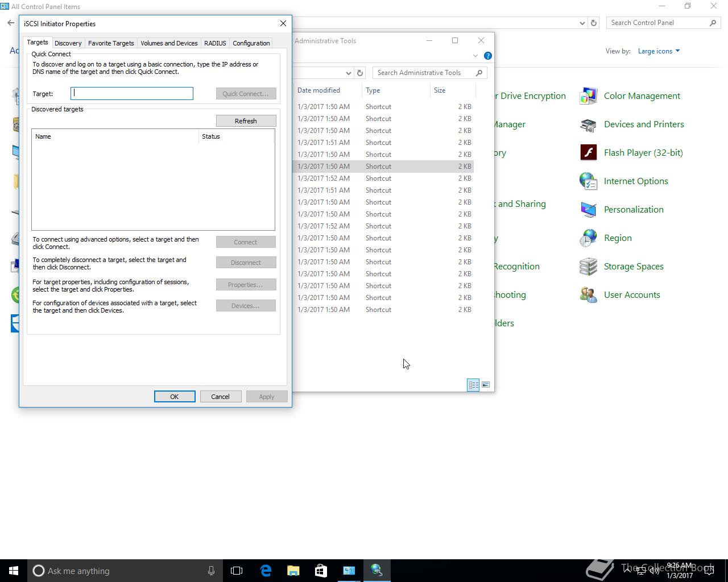Open the Drive Encryption item
The image size is (728, 582).
[x=530, y=96]
